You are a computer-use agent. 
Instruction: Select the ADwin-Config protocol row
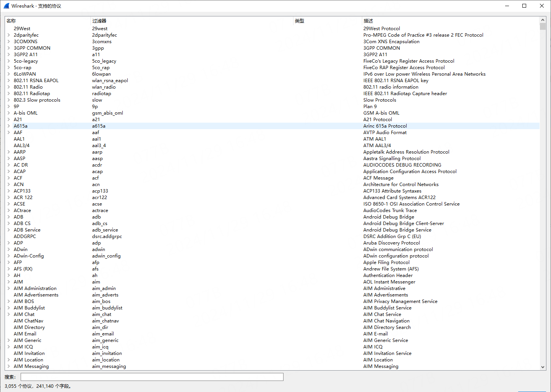(x=272, y=256)
